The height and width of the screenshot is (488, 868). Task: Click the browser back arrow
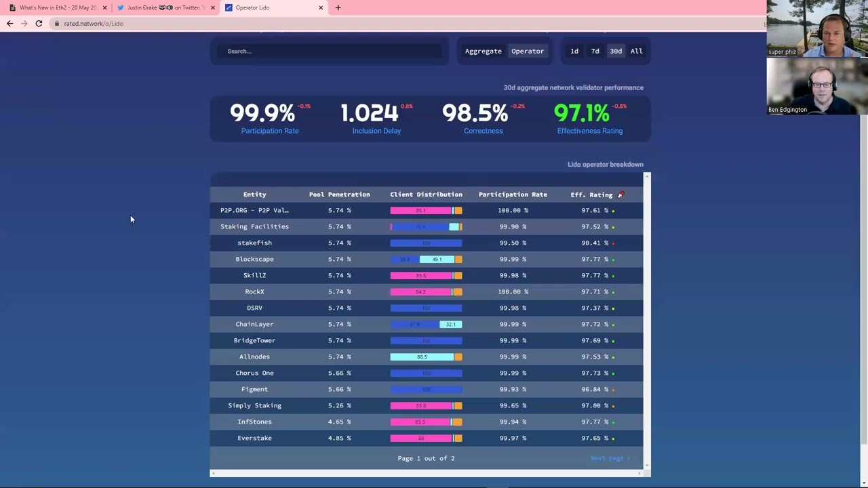9,24
